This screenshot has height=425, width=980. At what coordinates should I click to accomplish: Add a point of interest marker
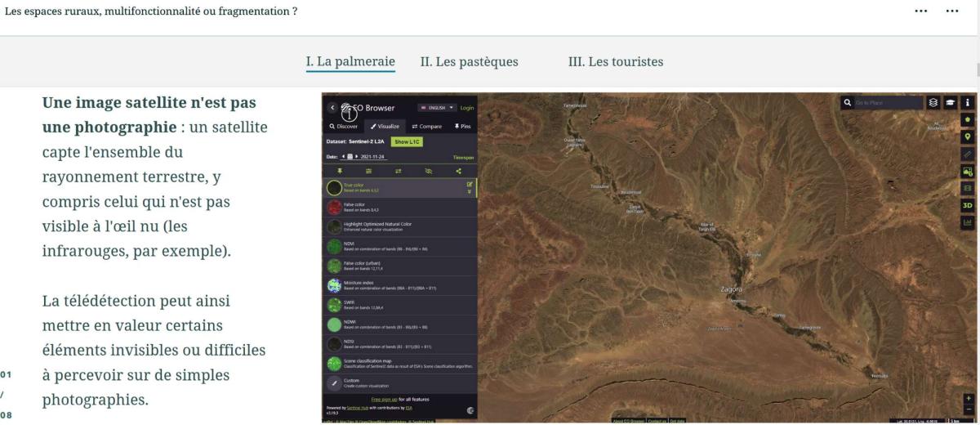click(968, 136)
